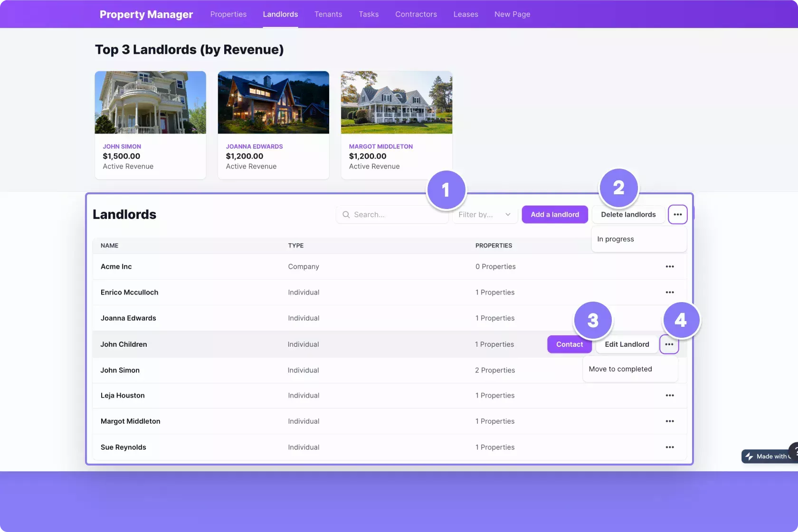Open Sue Reynolds row three-dot menu

pos(670,447)
